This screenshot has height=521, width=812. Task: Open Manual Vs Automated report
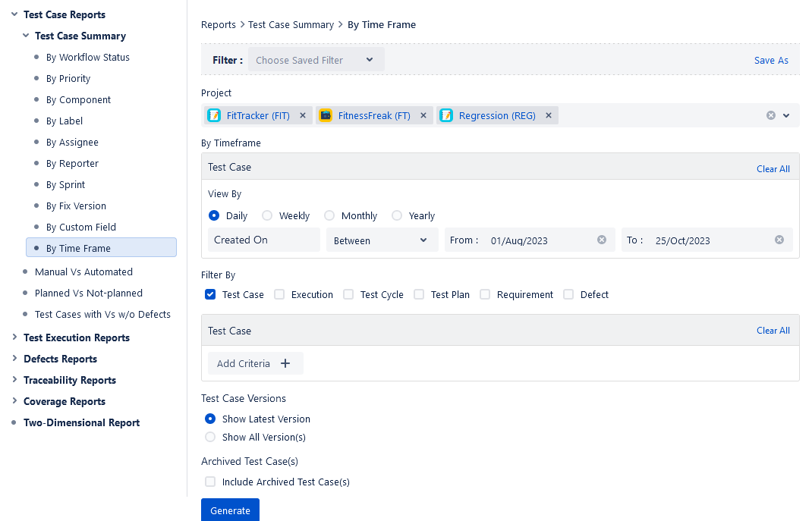(83, 271)
